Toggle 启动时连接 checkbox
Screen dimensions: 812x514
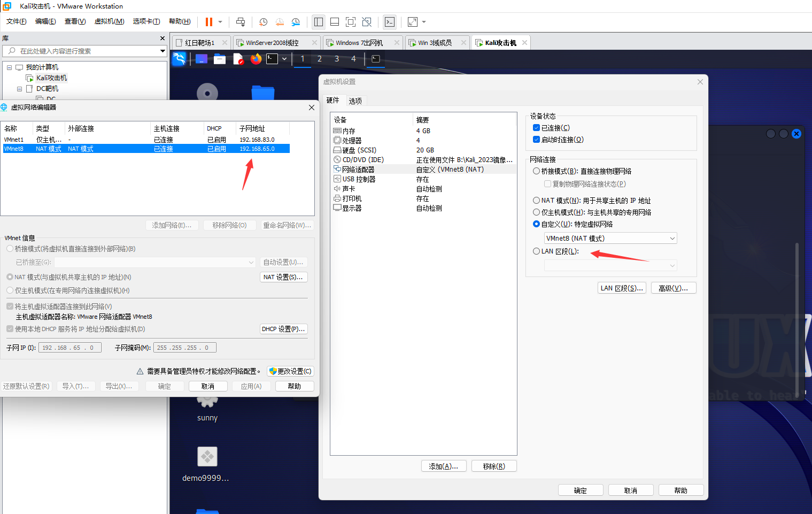click(536, 140)
